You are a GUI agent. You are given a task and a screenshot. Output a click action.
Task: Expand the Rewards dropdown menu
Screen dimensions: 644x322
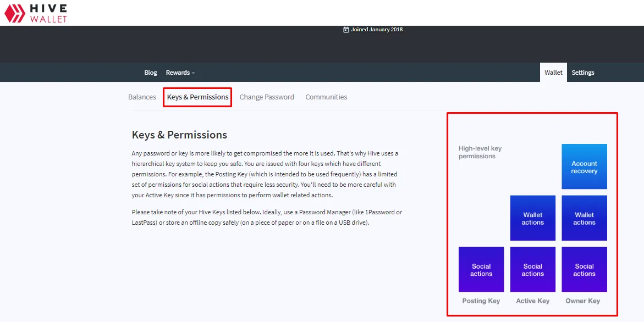180,73
